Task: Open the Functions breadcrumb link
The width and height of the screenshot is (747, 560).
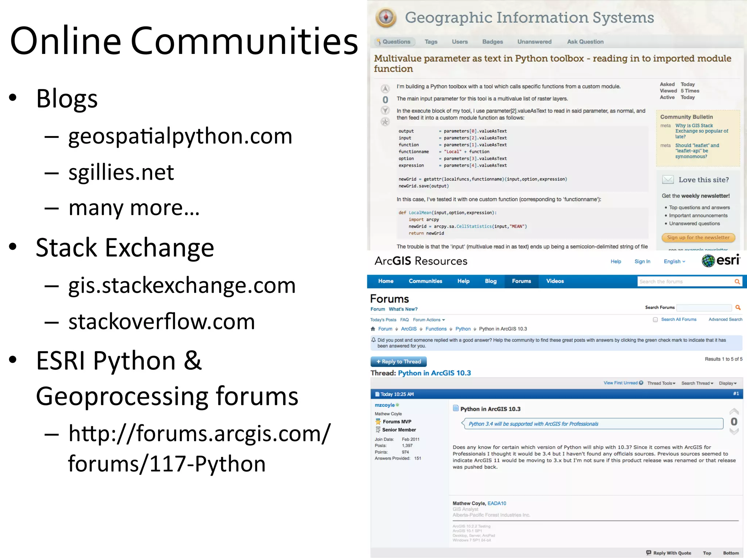Action: [436, 329]
